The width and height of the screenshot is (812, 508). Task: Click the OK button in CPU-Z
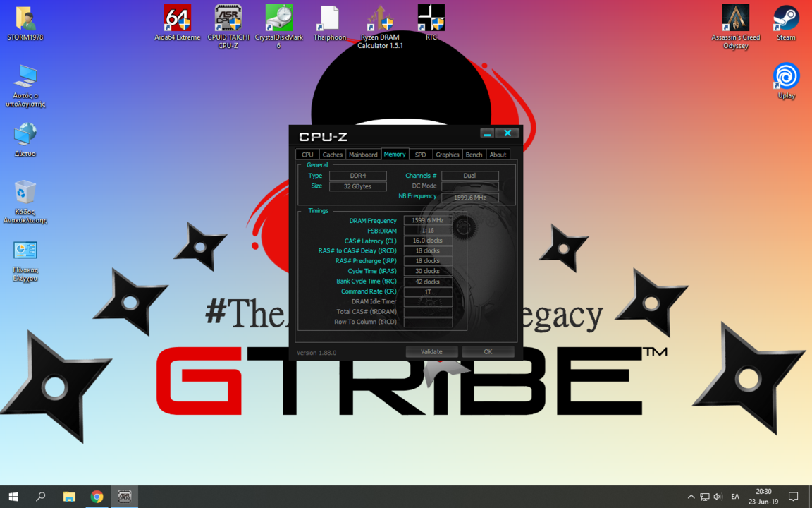(488, 351)
